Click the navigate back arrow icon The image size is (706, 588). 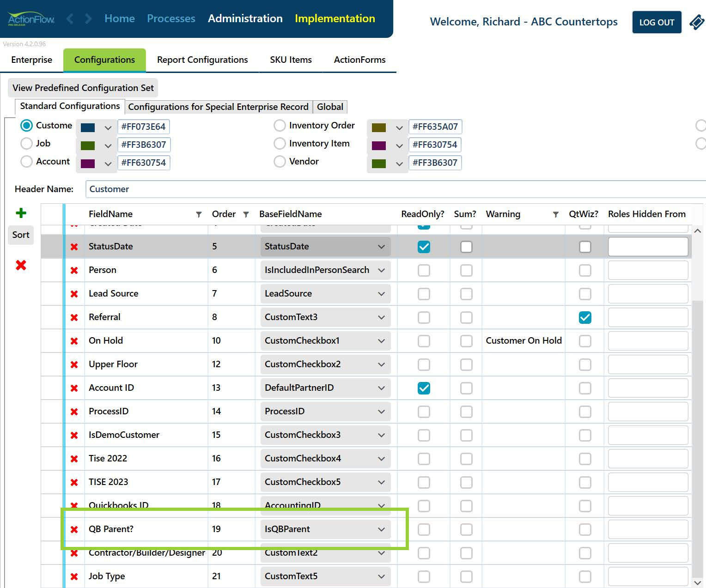[x=70, y=18]
